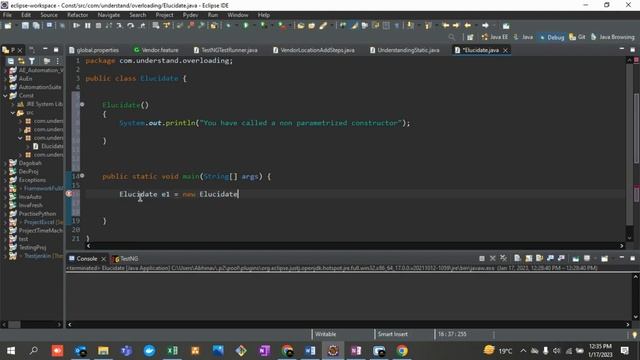Switch to the UnderstandingStatic.java tab
Image resolution: width=640 pixels, height=360 pixels.
click(x=405, y=50)
